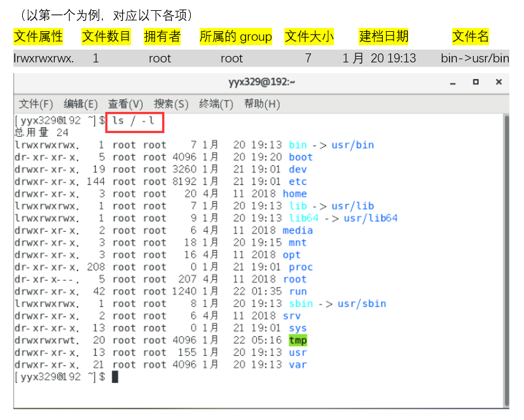Click the highlighted '文件数目' heading

pyautogui.click(x=106, y=36)
